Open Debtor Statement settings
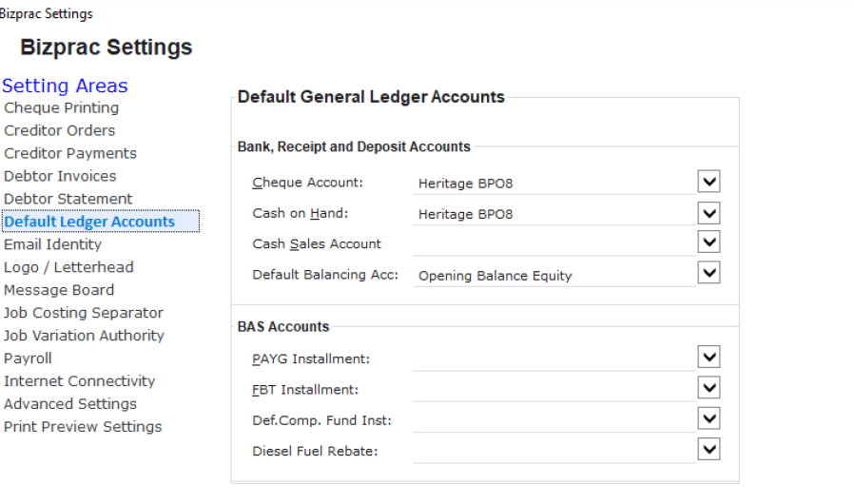This screenshot has height=504, width=854. (x=68, y=199)
